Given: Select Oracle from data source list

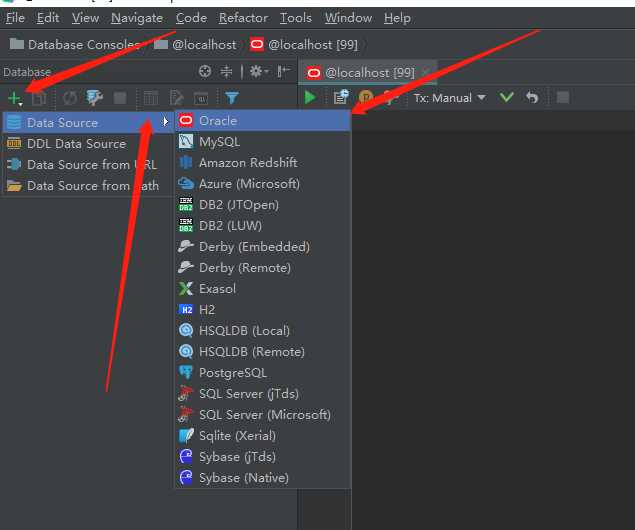Looking at the screenshot, I should tap(263, 121).
